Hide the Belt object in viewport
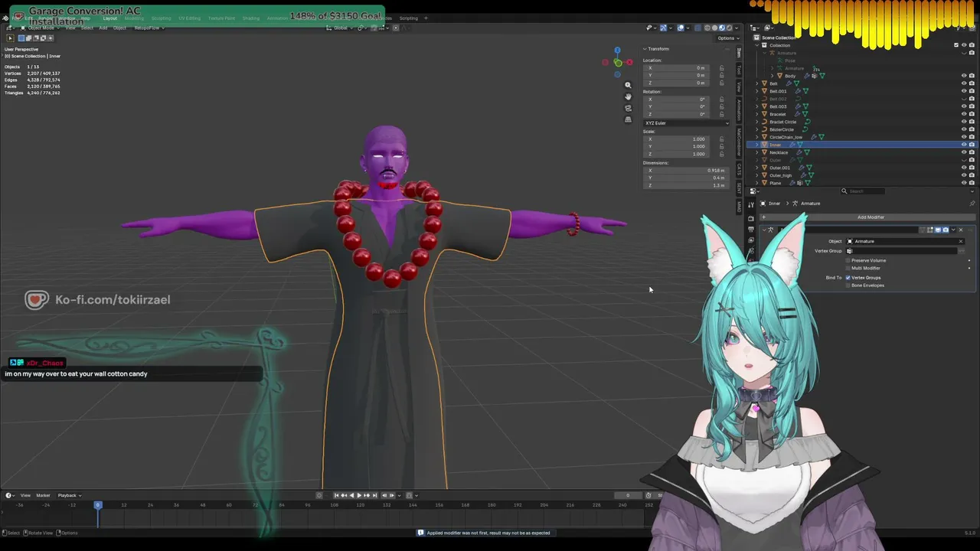 [964, 83]
